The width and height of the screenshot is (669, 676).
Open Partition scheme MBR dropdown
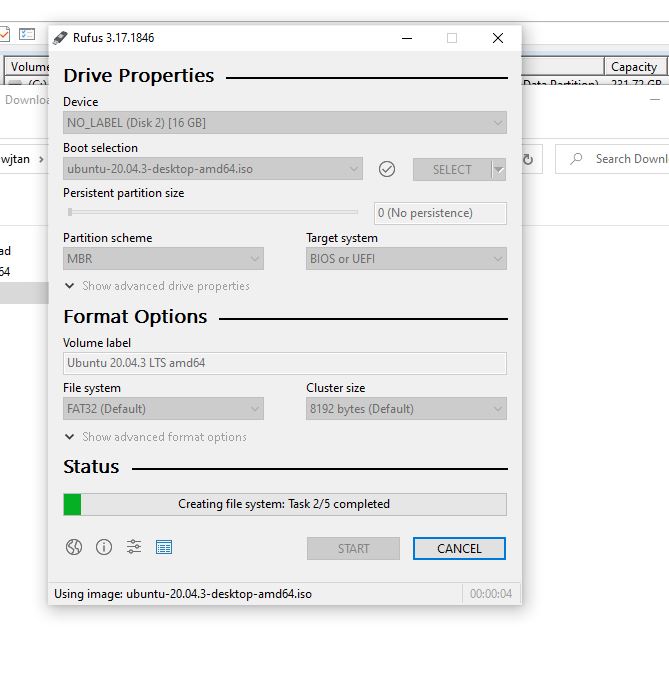pos(163,259)
